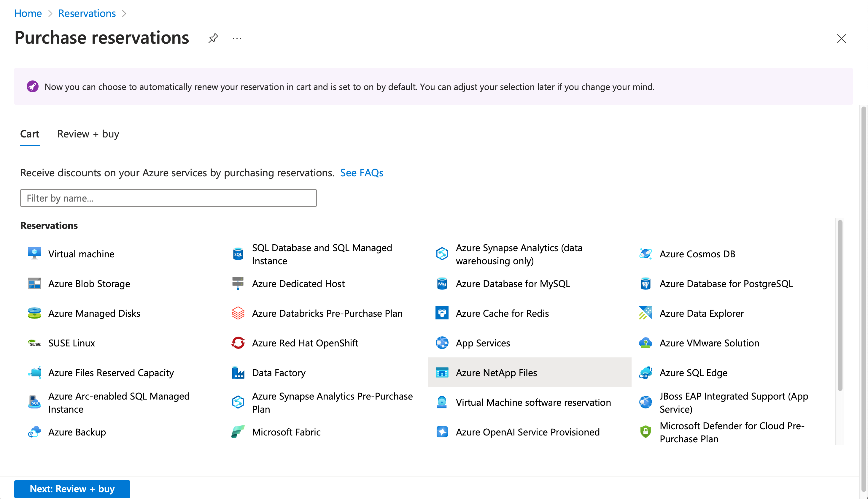Click the Next: Review + buy button

[x=72, y=489]
